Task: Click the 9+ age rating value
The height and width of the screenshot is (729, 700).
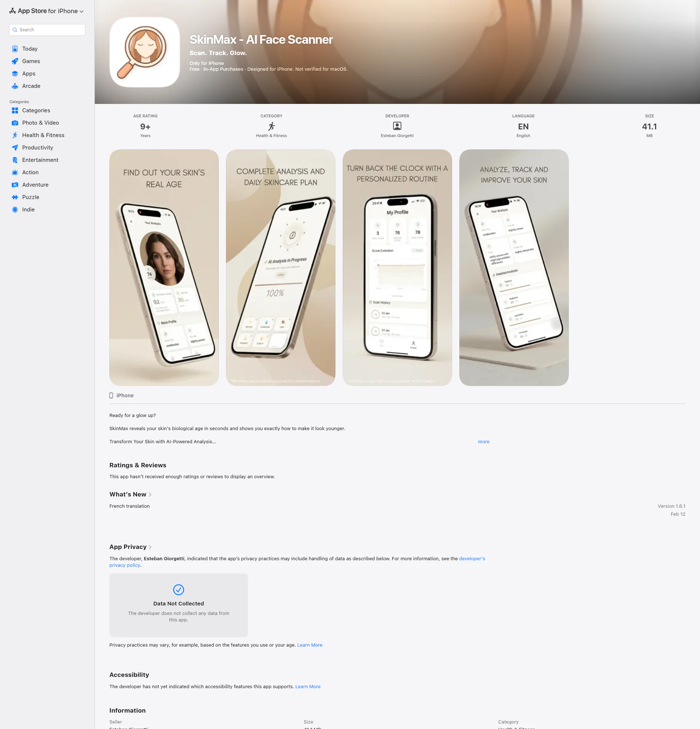Action: [x=145, y=126]
